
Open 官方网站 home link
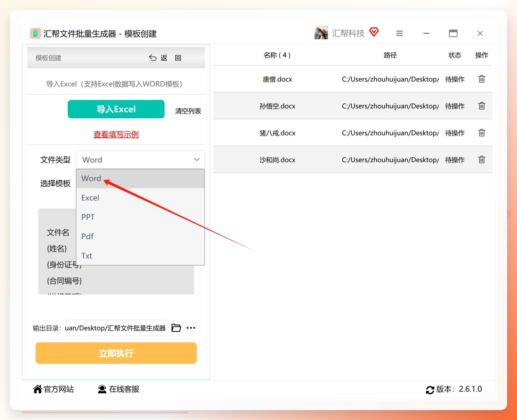54,389
